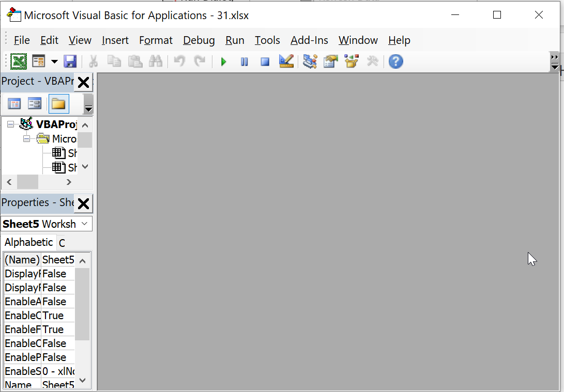This screenshot has height=392, width=564.
Task: Click the (Name) value Sheet5 field
Action: [x=58, y=260]
